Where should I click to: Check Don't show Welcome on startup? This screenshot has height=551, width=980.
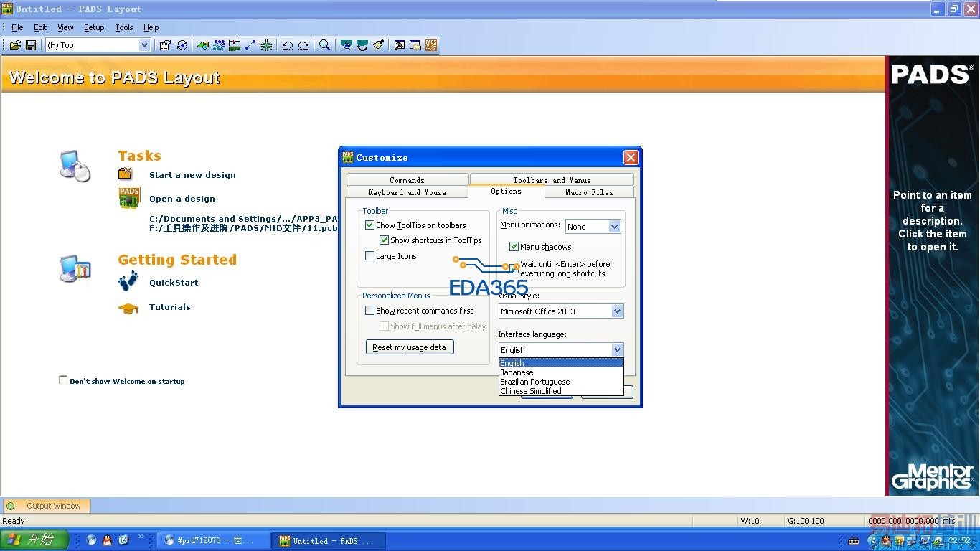(x=63, y=380)
